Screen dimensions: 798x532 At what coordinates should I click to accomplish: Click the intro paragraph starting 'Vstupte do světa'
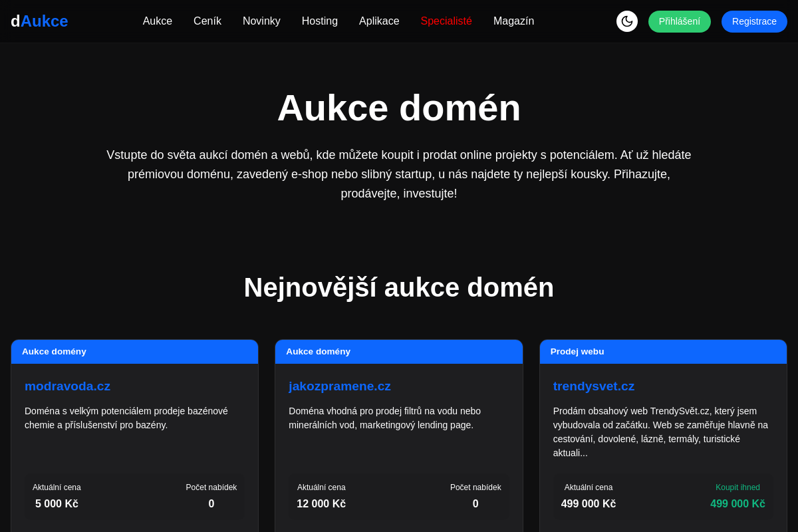(399, 174)
